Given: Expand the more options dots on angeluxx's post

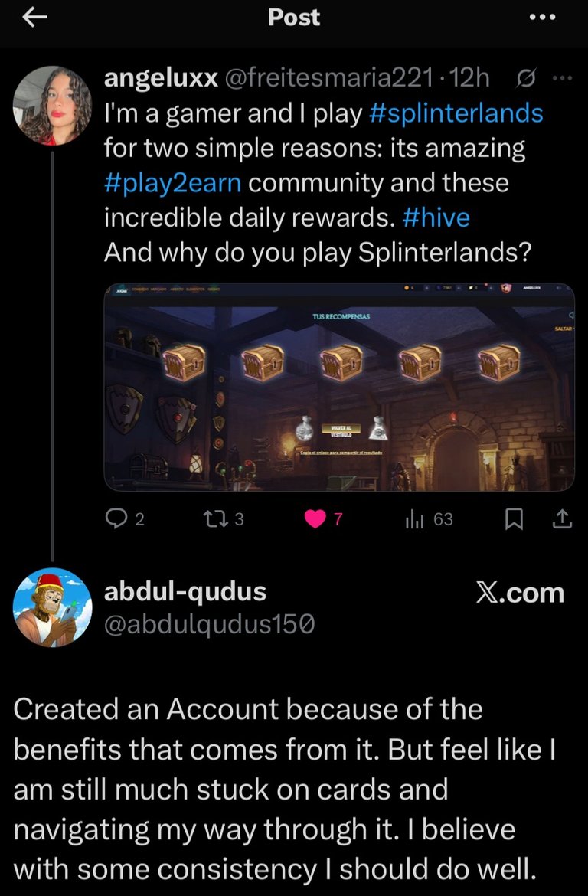Looking at the screenshot, I should point(562,77).
